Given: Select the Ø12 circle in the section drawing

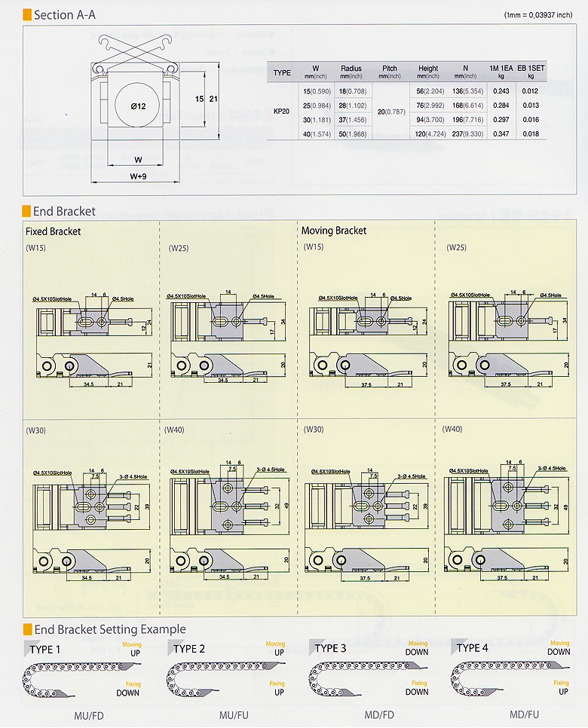Looking at the screenshot, I should click(x=136, y=107).
